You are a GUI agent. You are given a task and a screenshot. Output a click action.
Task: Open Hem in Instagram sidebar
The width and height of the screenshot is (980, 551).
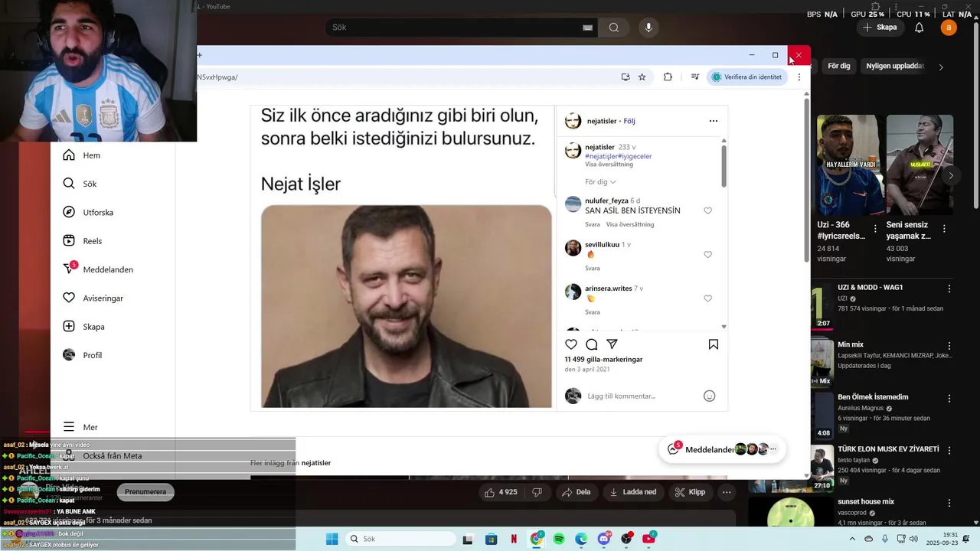(82, 155)
